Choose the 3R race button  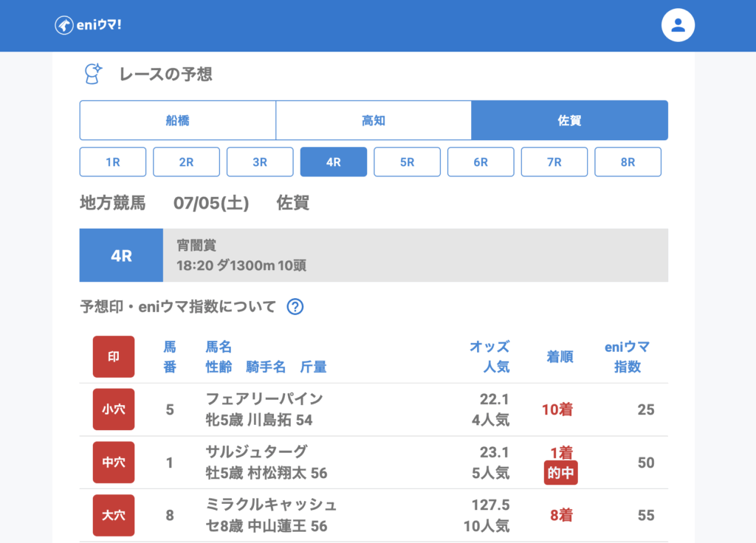[260, 162]
